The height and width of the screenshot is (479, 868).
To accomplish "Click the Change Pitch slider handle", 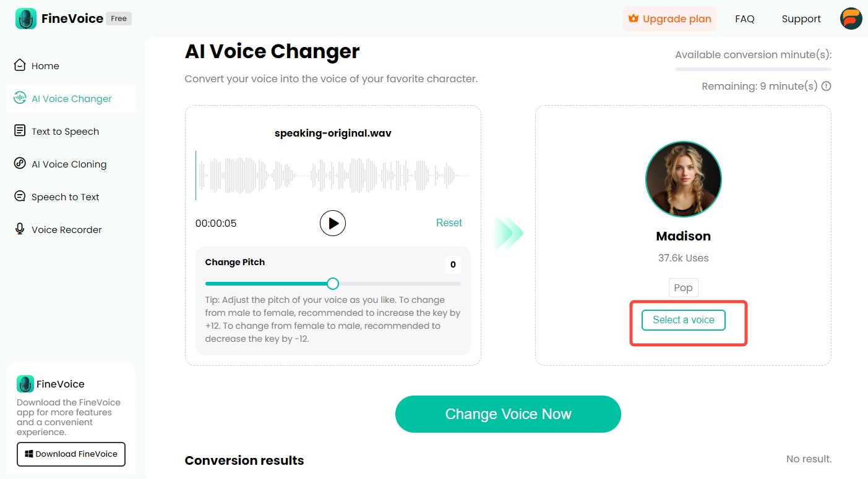I will click(x=333, y=284).
